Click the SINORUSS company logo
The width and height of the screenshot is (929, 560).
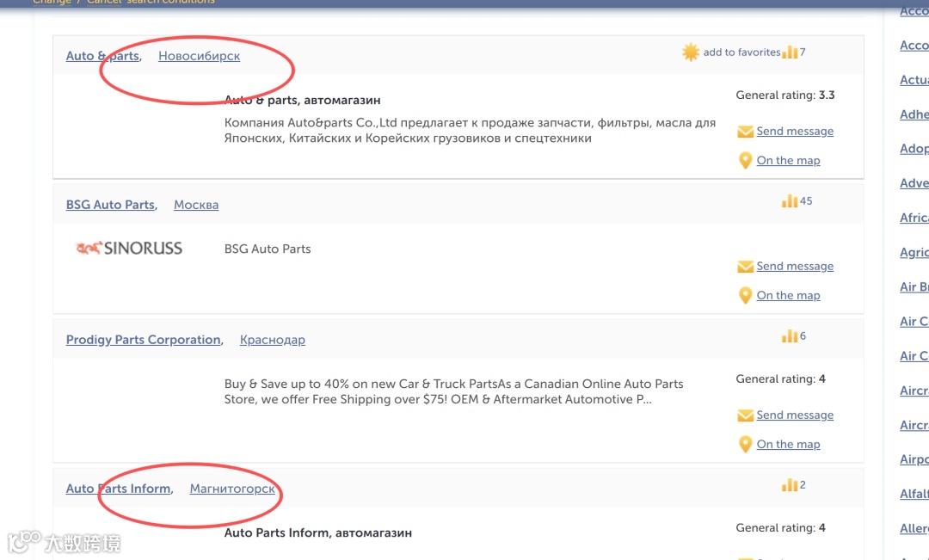coord(129,249)
